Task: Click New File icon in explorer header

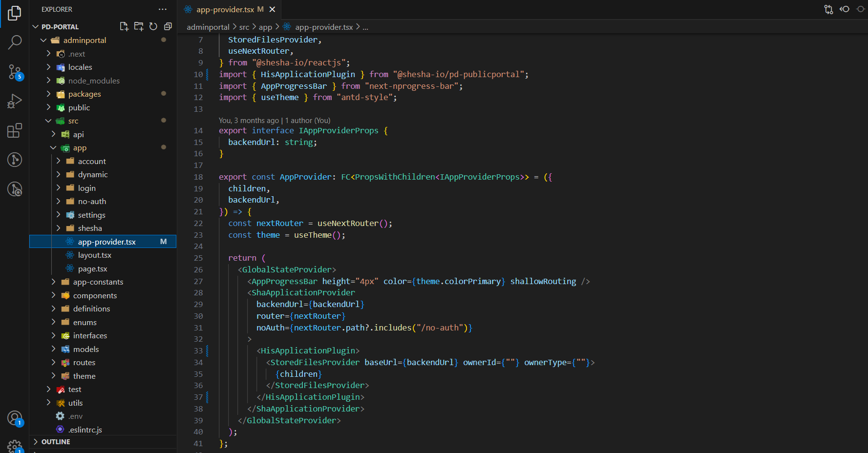Action: (x=124, y=26)
